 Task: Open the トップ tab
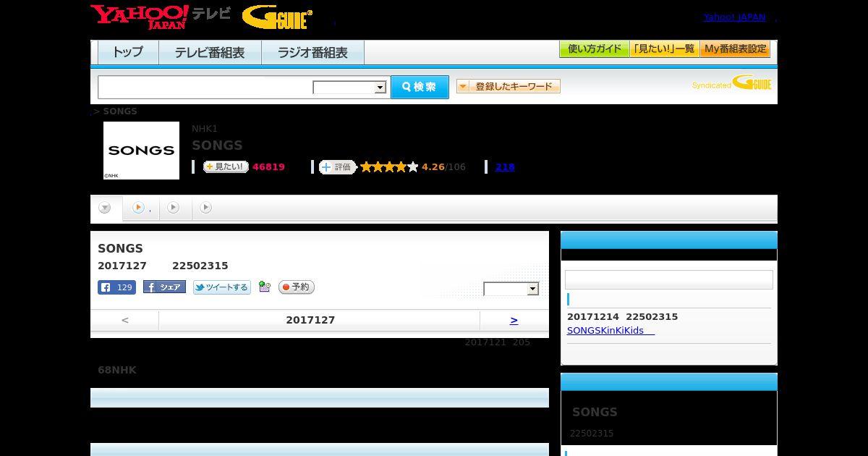click(x=128, y=53)
